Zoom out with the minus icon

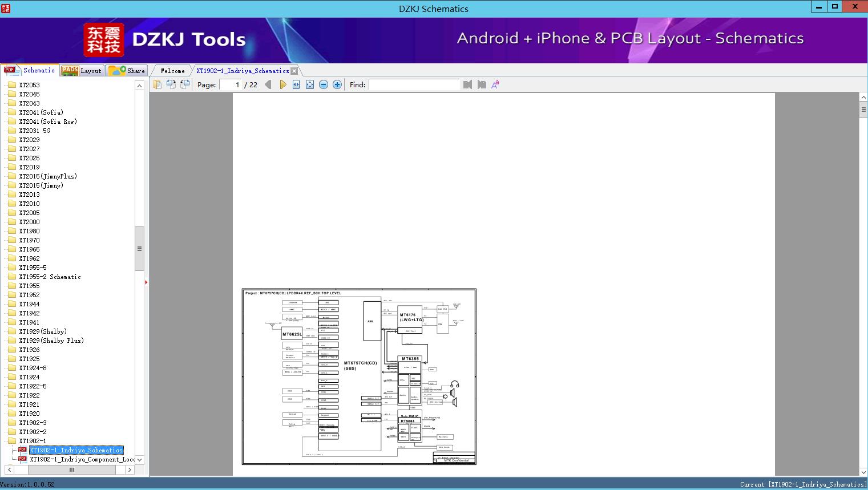324,84
